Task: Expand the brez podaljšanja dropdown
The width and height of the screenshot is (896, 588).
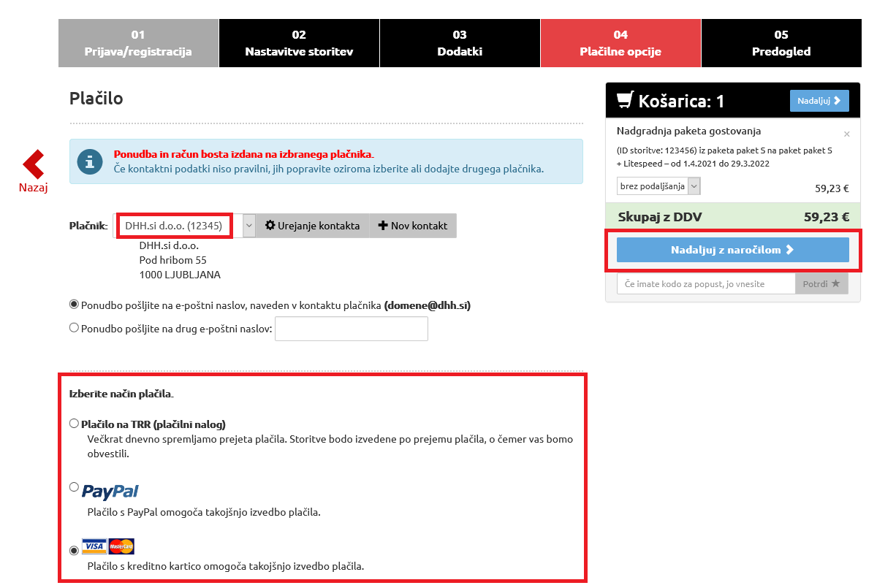Action: (x=694, y=186)
